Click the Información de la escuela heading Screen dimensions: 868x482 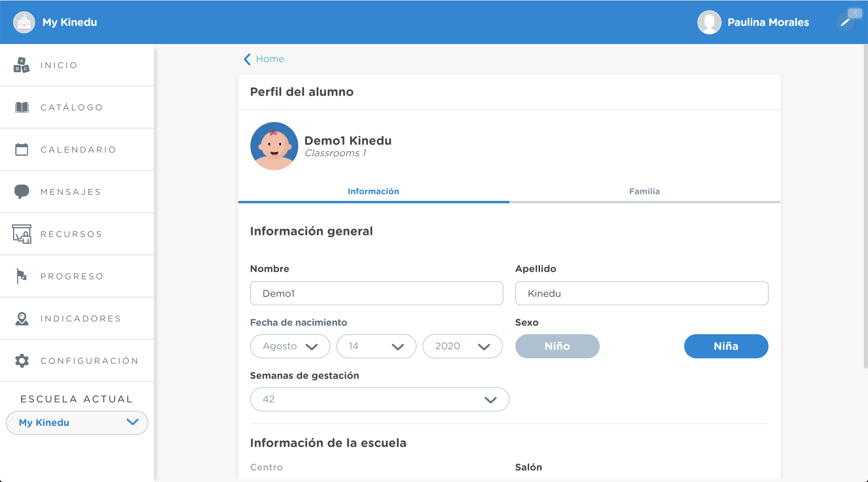tap(328, 443)
